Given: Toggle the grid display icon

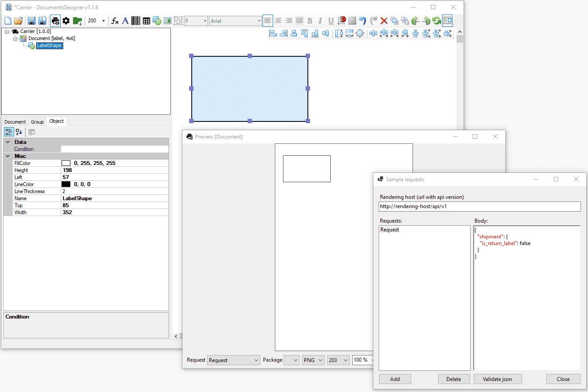Looking at the screenshot, I should click(x=352, y=21).
